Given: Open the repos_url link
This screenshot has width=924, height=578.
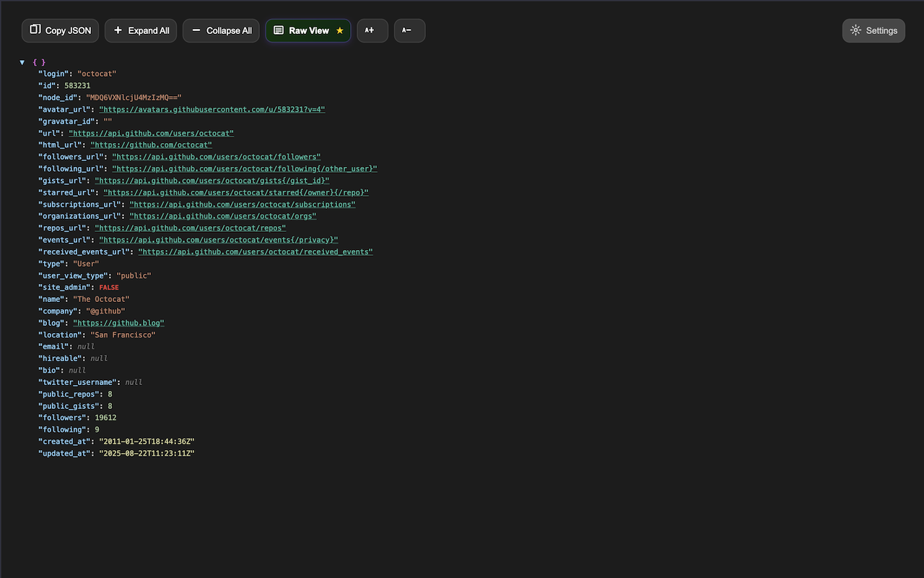Looking at the screenshot, I should point(191,228).
